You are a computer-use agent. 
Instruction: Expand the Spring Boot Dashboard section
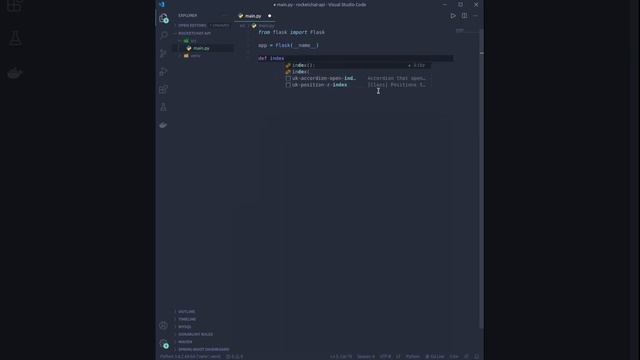(203, 349)
